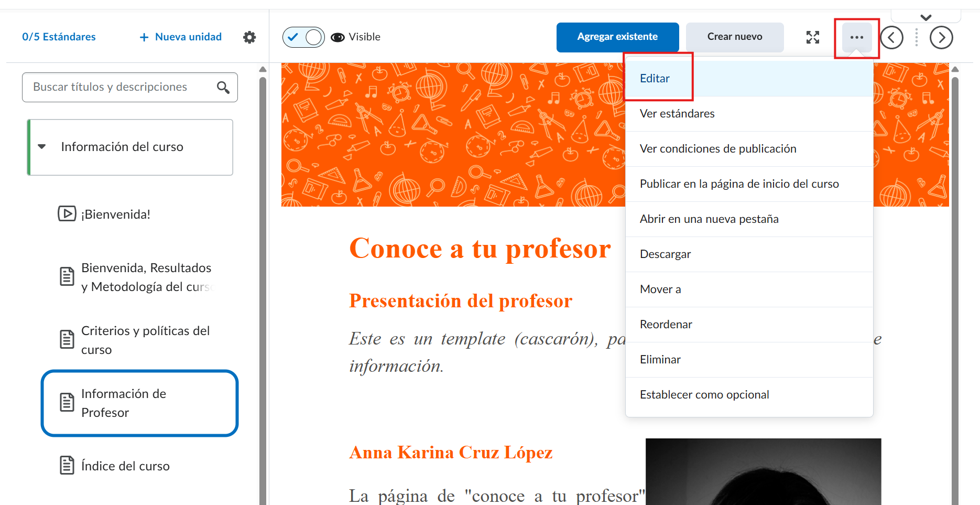This screenshot has width=980, height=505.
Task: Open the ¡Bienvenida! video item
Action: pos(115,214)
